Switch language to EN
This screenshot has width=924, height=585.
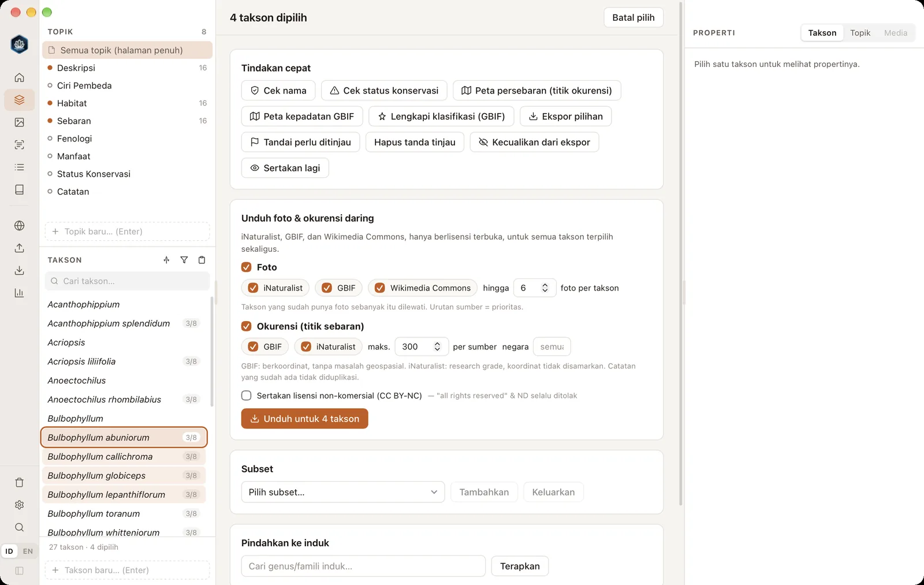28,552
